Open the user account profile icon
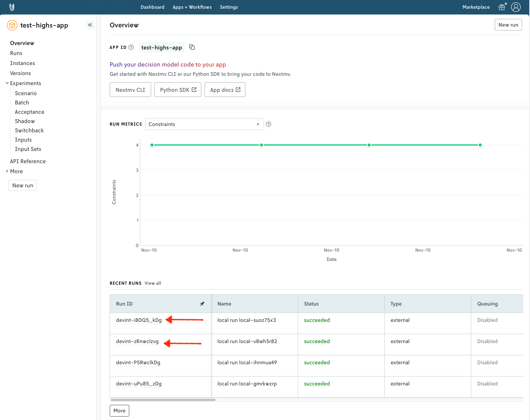 [x=516, y=7]
